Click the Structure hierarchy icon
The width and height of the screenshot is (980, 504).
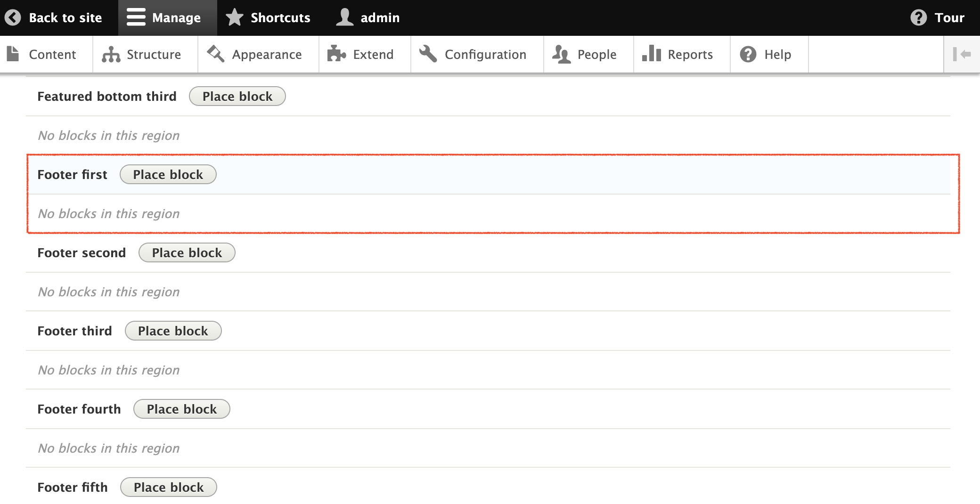(111, 55)
